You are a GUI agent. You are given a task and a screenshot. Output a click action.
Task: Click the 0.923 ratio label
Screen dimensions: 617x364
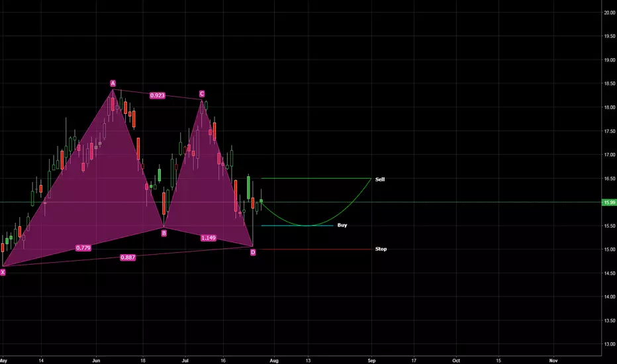[158, 95]
